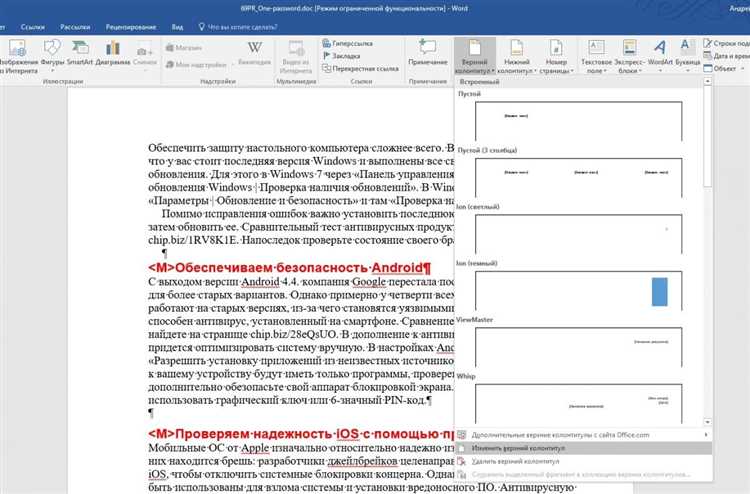Open Мои надстройки dropdown arrow
Viewport: 750px width, 494px height.
tap(233, 65)
